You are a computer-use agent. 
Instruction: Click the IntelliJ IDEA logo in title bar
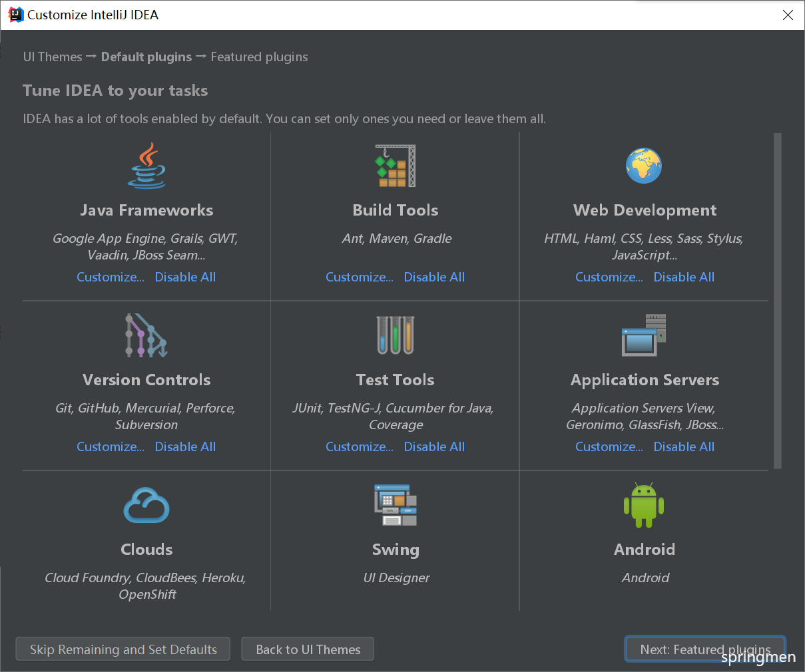pyautogui.click(x=15, y=15)
